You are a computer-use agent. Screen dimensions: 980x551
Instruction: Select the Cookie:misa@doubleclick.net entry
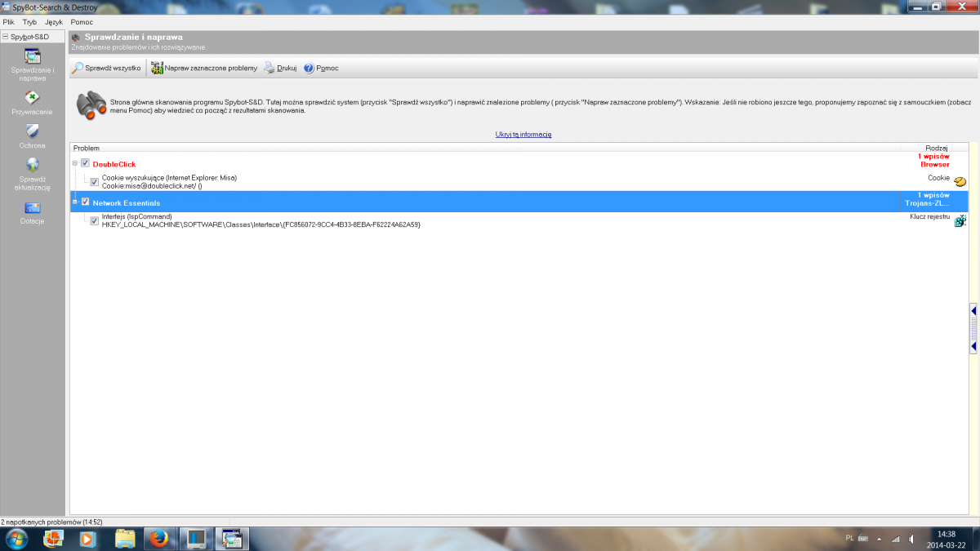click(152, 186)
